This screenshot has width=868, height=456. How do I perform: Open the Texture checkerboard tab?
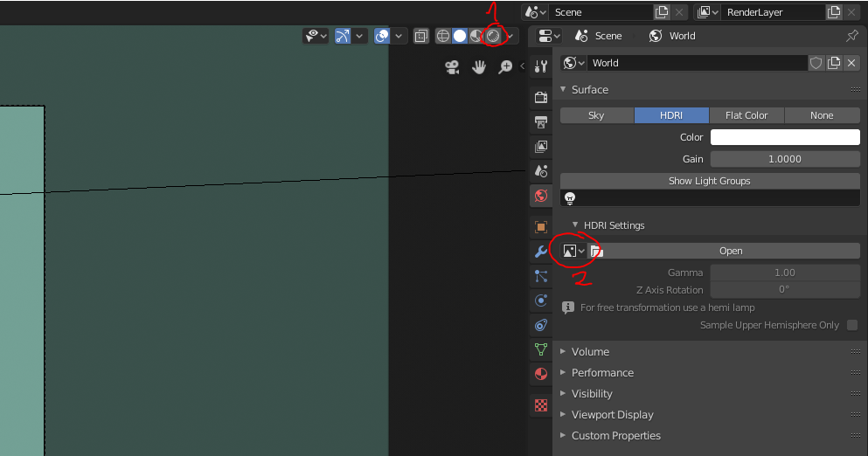(x=541, y=405)
